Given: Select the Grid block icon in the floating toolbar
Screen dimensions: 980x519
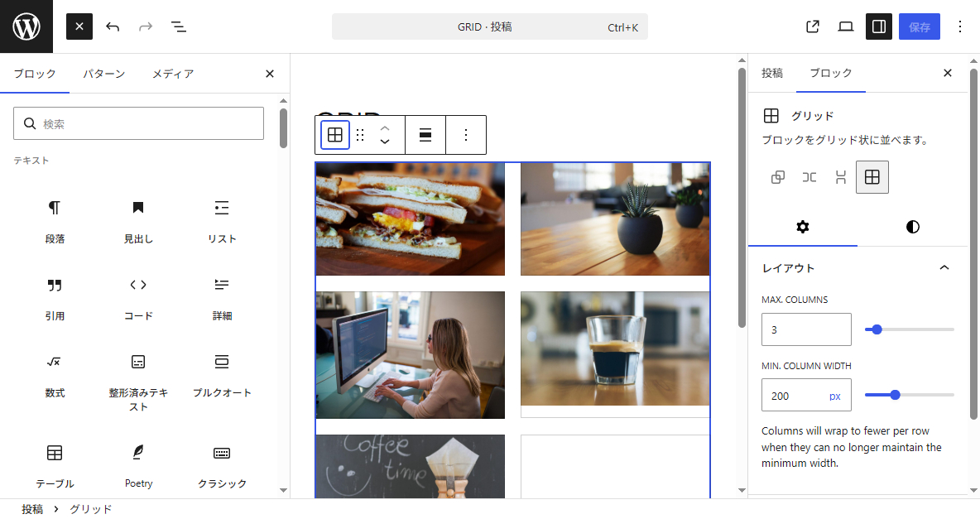Looking at the screenshot, I should (334, 135).
